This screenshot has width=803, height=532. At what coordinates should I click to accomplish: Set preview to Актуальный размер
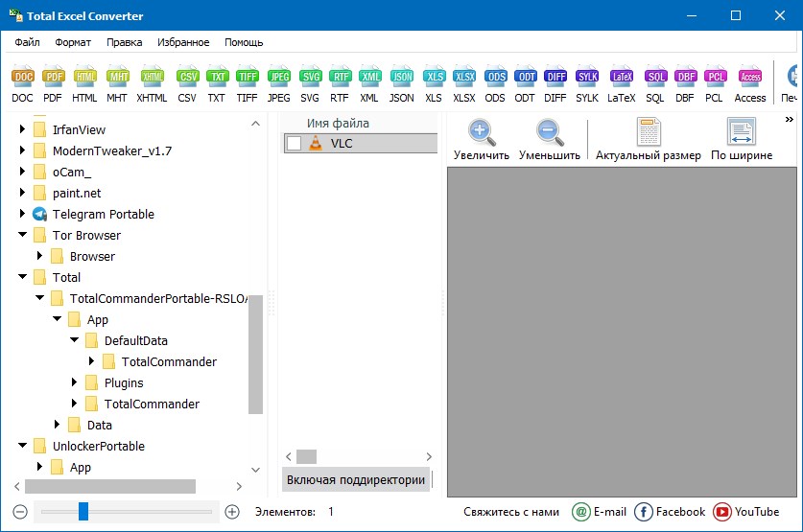pos(649,140)
